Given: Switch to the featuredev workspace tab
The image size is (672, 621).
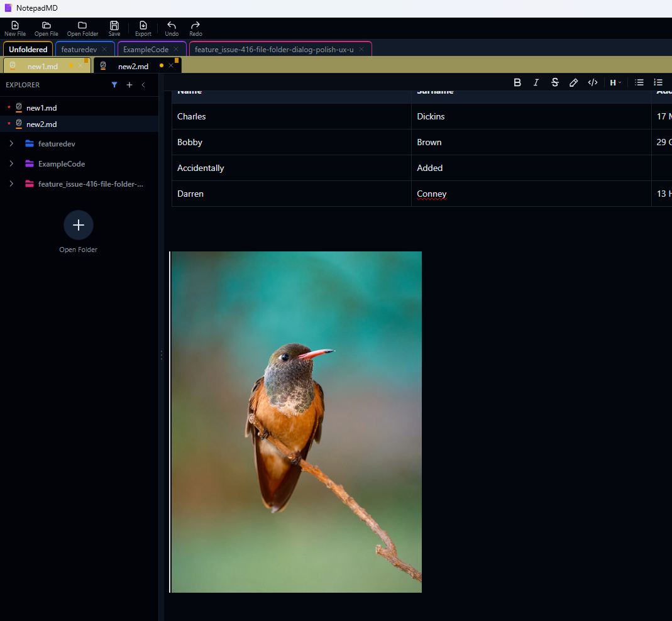Looking at the screenshot, I should click(79, 50).
